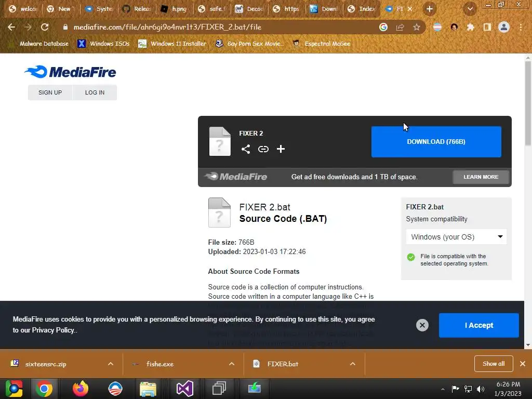Expand options for sixteensrc.zip download

(111, 364)
